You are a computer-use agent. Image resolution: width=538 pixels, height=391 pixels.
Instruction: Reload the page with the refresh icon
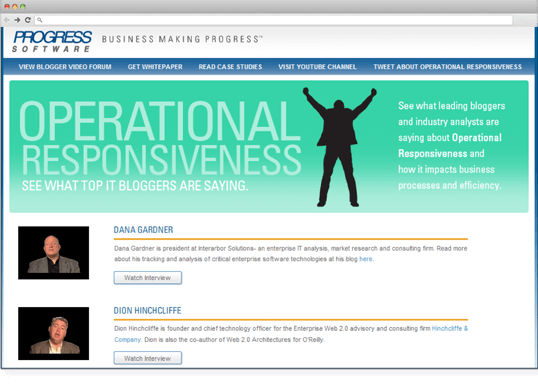coord(28,20)
